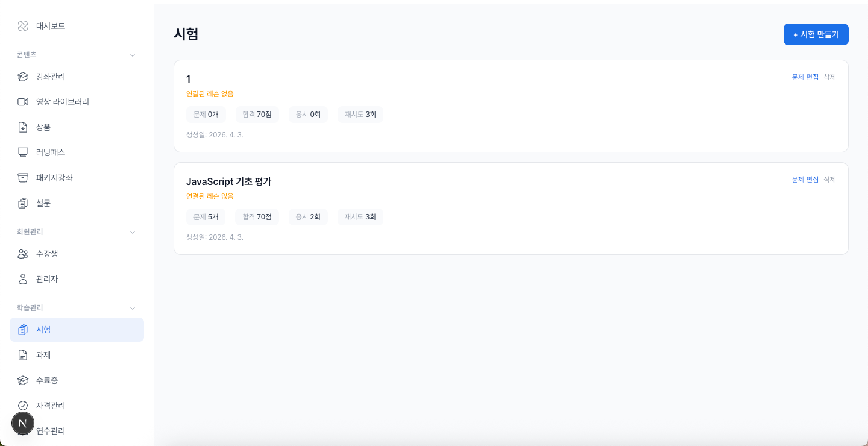Click the 응시 0회 badge

308,114
